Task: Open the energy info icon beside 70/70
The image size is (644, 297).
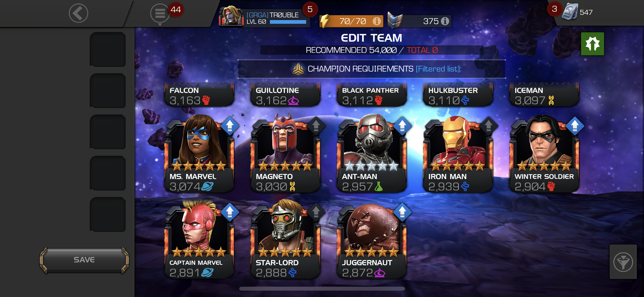Action: point(377,21)
